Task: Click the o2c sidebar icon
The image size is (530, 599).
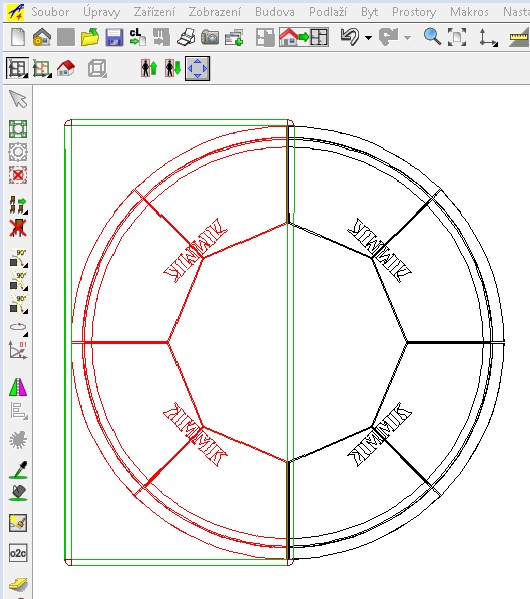Action: (x=18, y=552)
